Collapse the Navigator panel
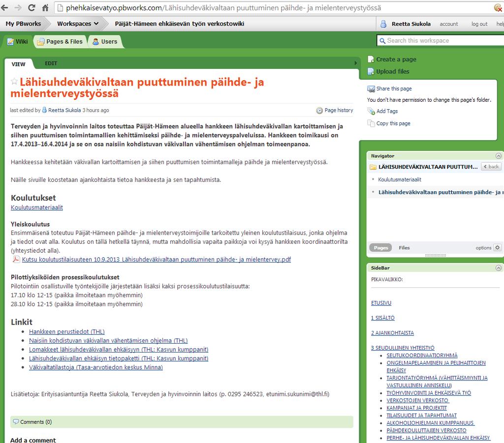The width and height of the screenshot is (504, 443). click(499, 156)
